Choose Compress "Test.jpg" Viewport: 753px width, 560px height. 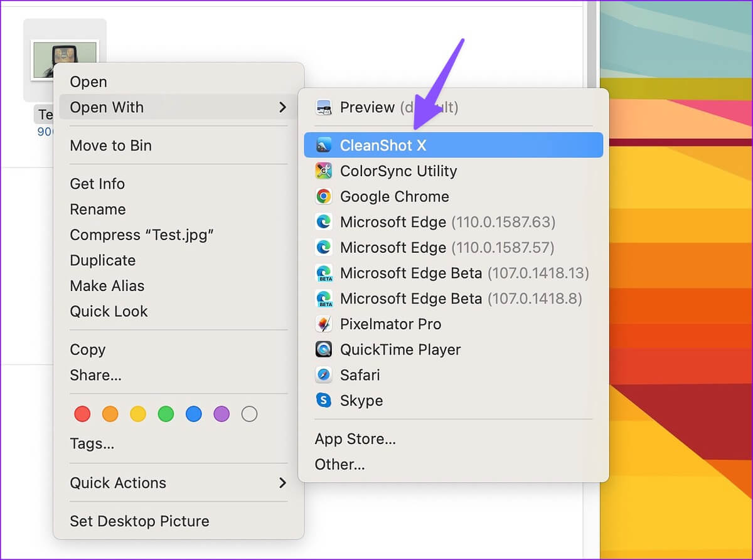point(142,235)
